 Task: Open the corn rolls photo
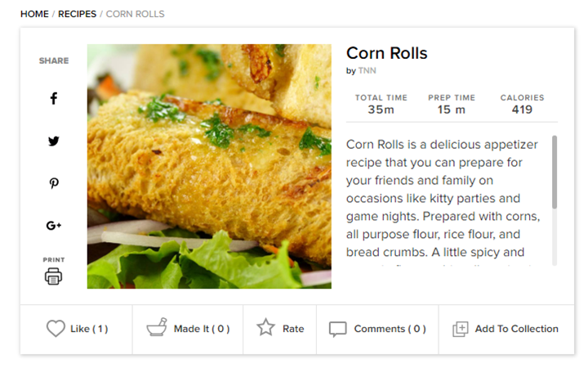209,166
